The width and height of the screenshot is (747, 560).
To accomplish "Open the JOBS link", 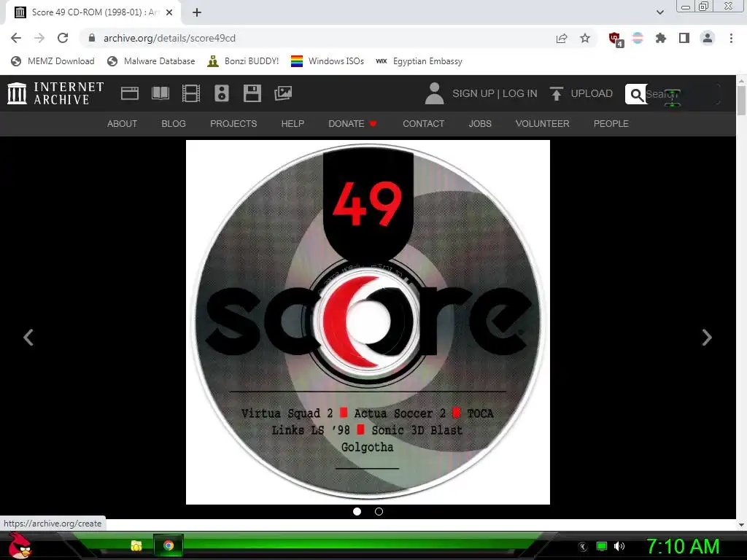I will (480, 124).
